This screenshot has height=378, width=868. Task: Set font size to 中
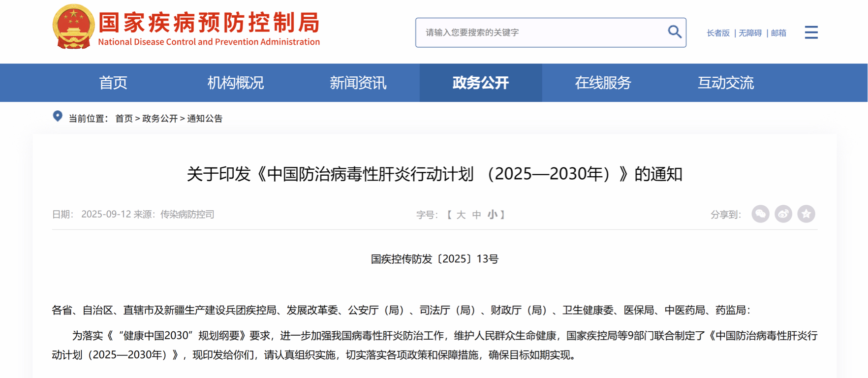[476, 215]
